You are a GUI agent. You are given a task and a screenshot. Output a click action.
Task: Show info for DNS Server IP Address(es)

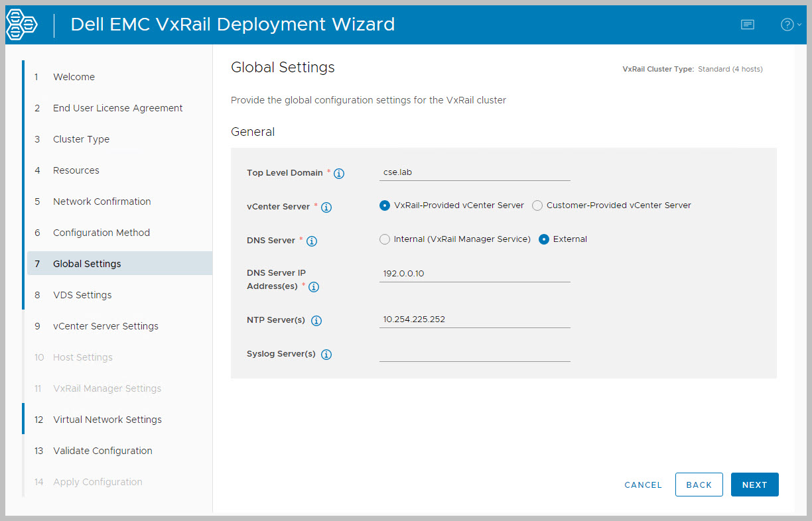point(314,287)
